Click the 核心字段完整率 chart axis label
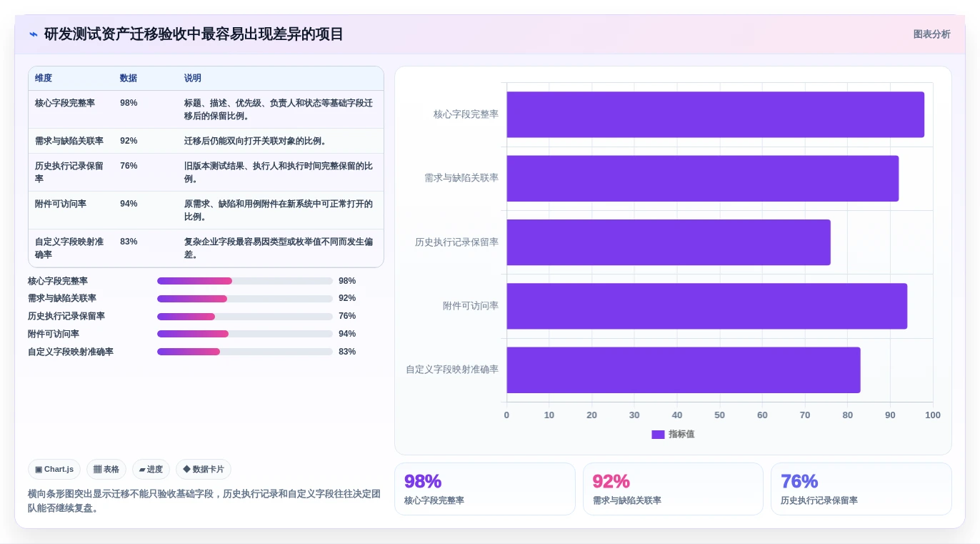The image size is (980, 544). [466, 114]
